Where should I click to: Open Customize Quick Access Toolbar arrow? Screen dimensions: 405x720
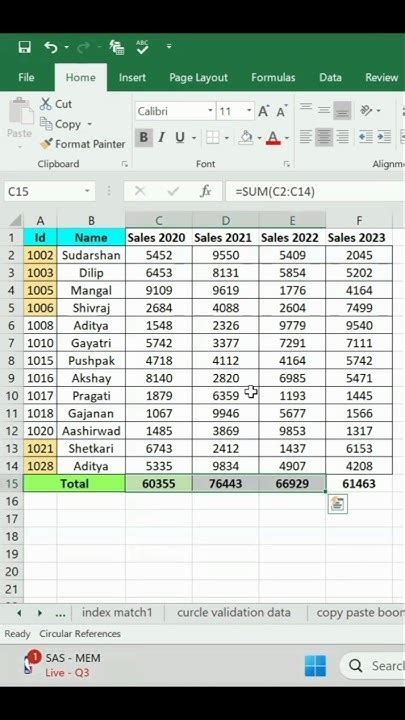click(169, 47)
